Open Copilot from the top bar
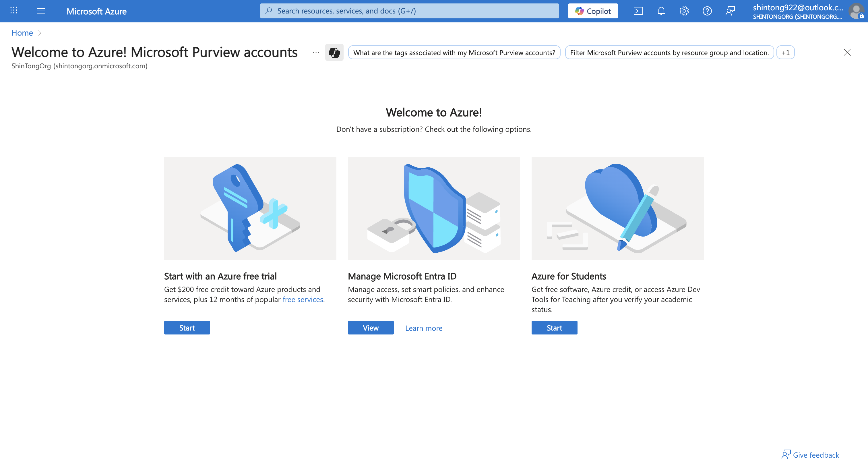Viewport: 868px width, 472px height. click(x=593, y=10)
